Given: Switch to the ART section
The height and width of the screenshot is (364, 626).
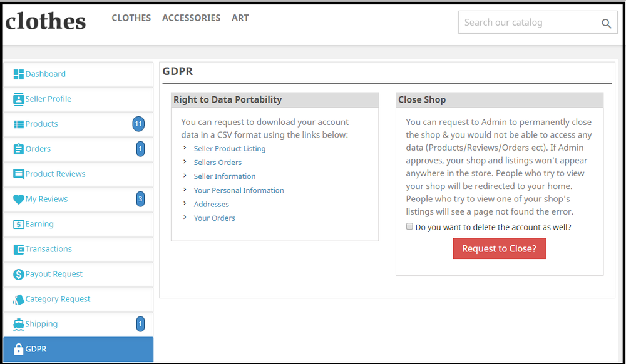Looking at the screenshot, I should tap(240, 18).
